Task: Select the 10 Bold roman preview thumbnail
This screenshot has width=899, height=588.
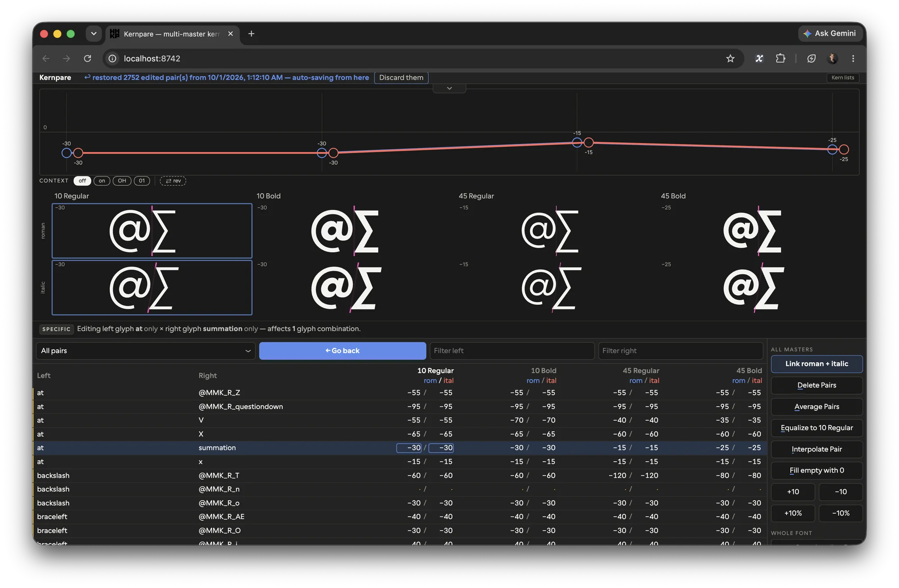Action: [x=354, y=231]
